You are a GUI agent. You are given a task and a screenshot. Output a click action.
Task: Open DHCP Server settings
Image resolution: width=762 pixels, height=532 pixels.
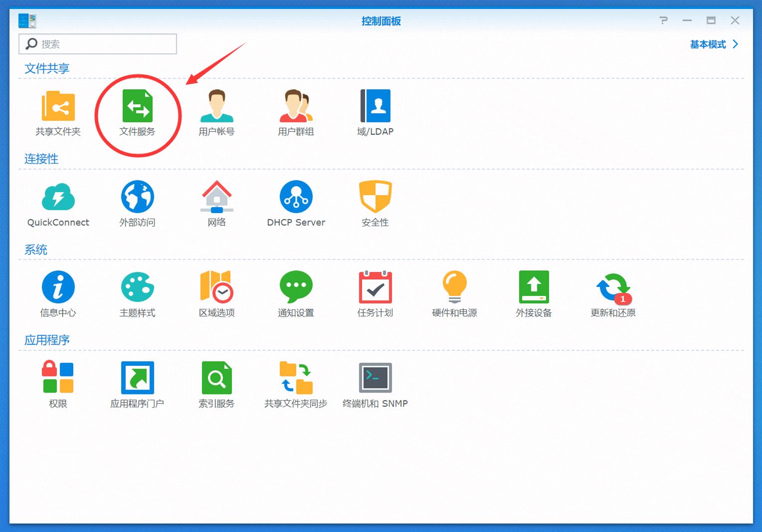tap(296, 197)
